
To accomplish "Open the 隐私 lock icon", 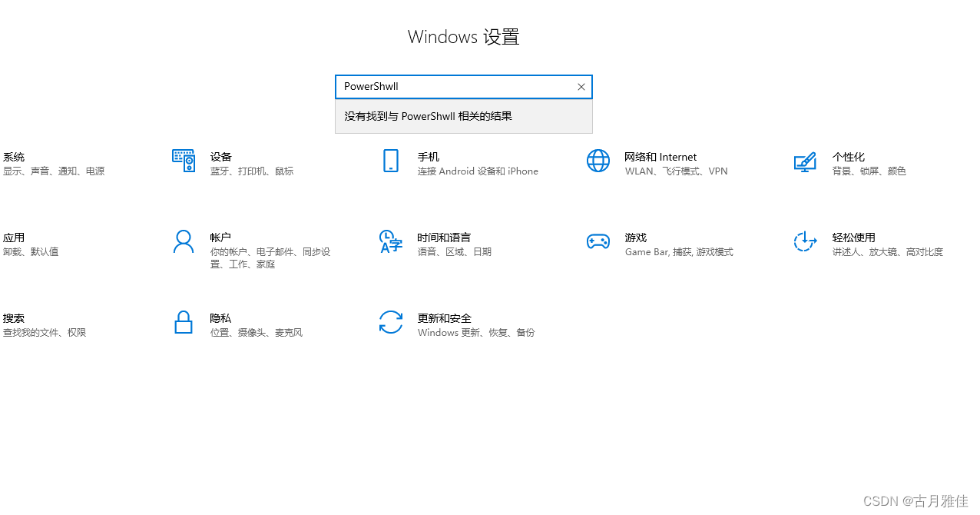I will click(x=184, y=322).
